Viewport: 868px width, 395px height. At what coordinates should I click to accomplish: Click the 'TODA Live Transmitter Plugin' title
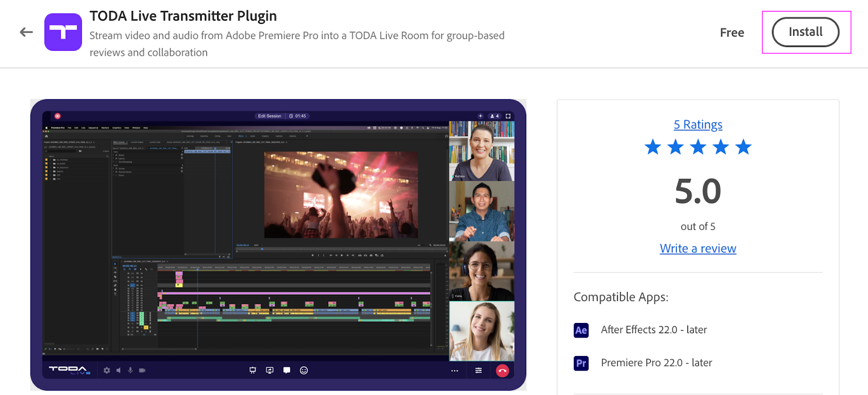183,16
